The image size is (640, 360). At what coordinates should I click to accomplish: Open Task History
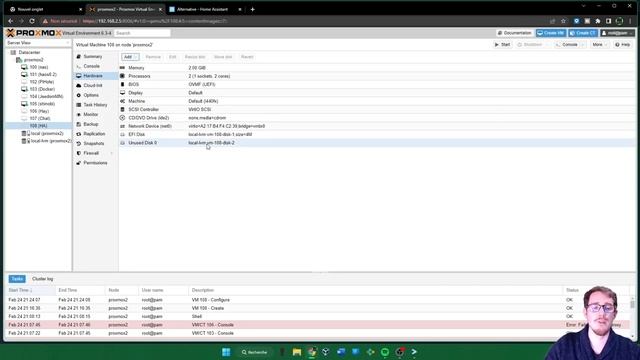95,105
